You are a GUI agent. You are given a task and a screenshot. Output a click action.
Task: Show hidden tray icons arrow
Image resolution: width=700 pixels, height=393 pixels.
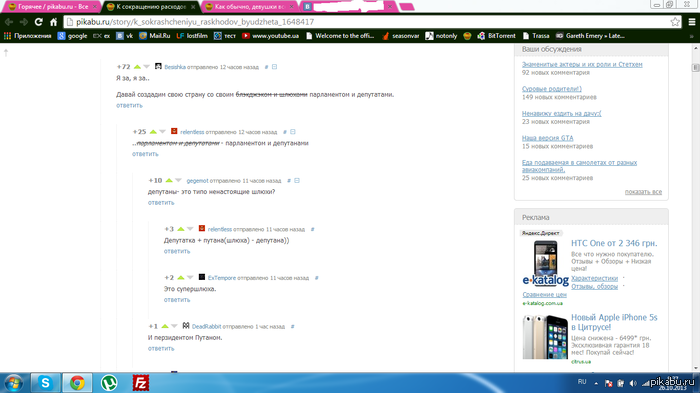(x=596, y=383)
